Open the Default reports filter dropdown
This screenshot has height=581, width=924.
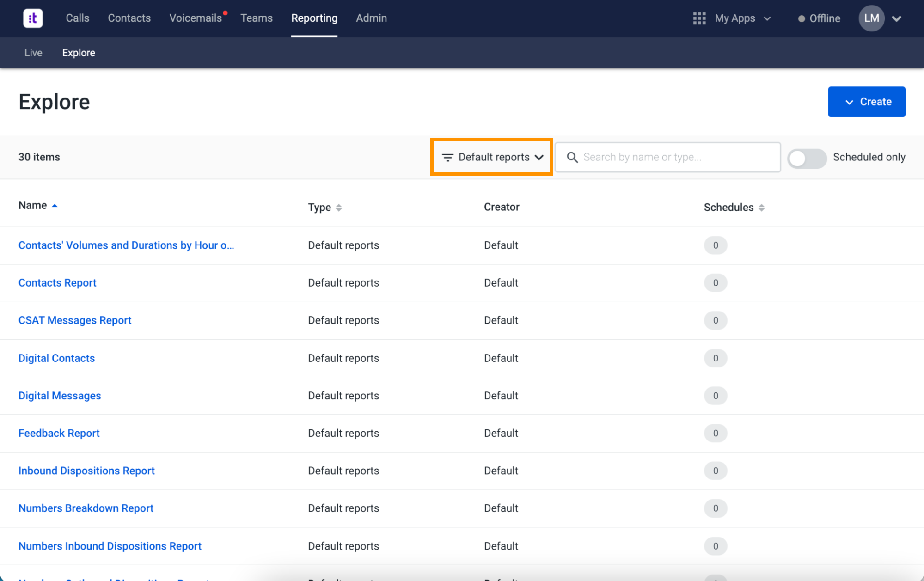(x=491, y=157)
